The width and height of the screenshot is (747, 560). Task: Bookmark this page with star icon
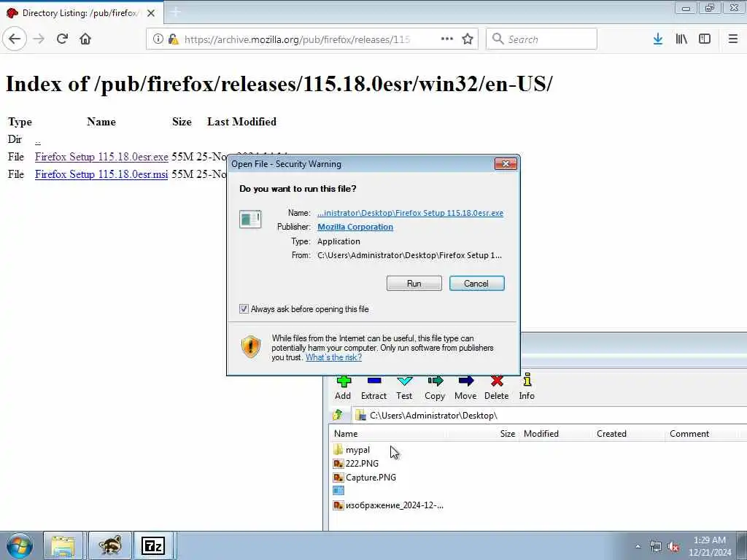point(468,39)
